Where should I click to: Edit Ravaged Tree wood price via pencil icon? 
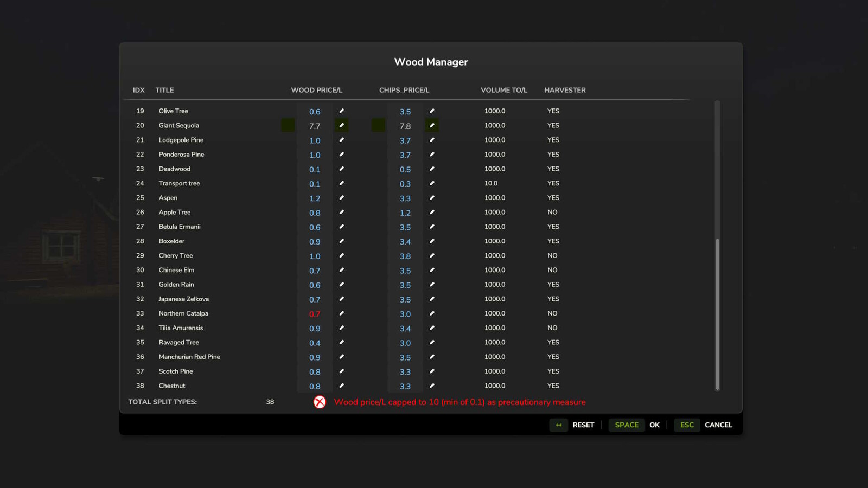coord(341,343)
